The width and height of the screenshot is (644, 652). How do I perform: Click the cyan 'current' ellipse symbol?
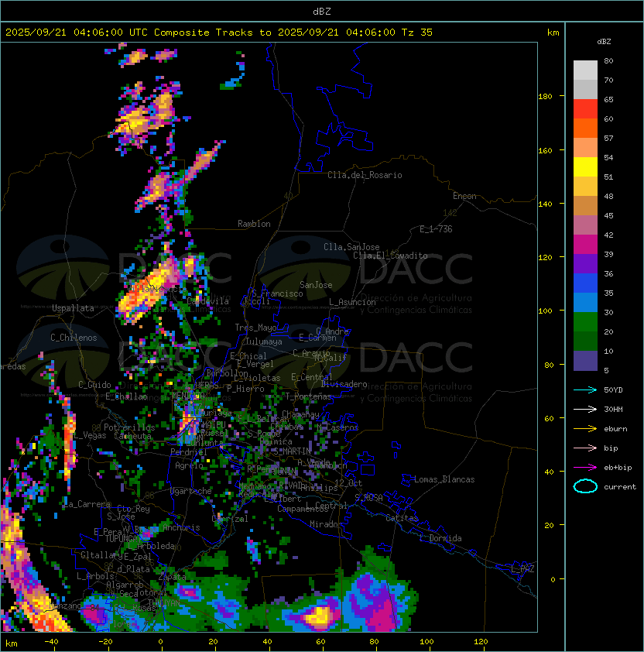585,486
